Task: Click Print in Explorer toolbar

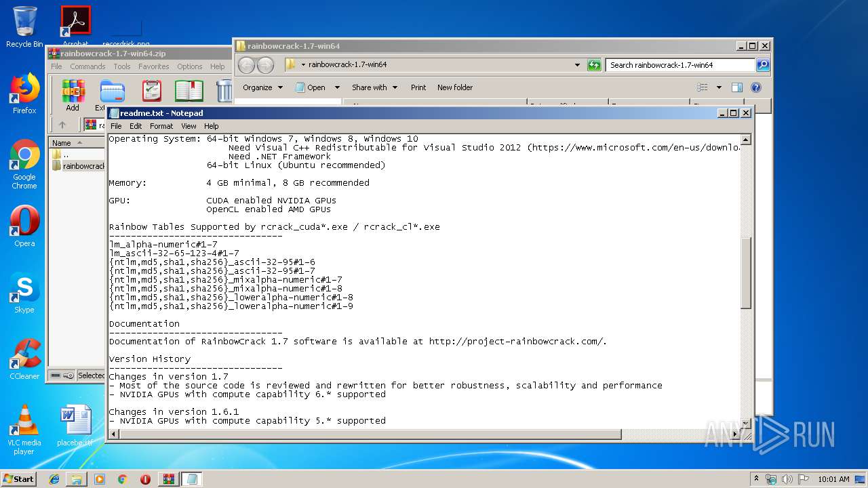Action: click(418, 87)
